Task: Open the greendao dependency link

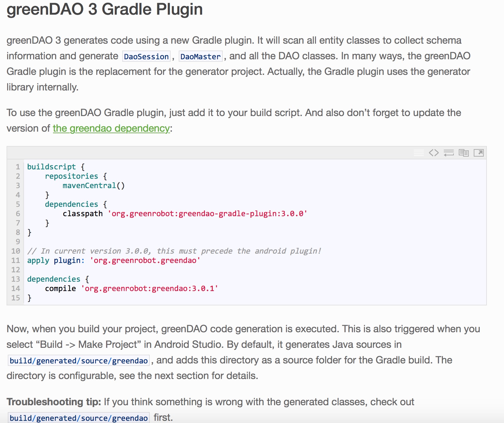Action: [111, 129]
